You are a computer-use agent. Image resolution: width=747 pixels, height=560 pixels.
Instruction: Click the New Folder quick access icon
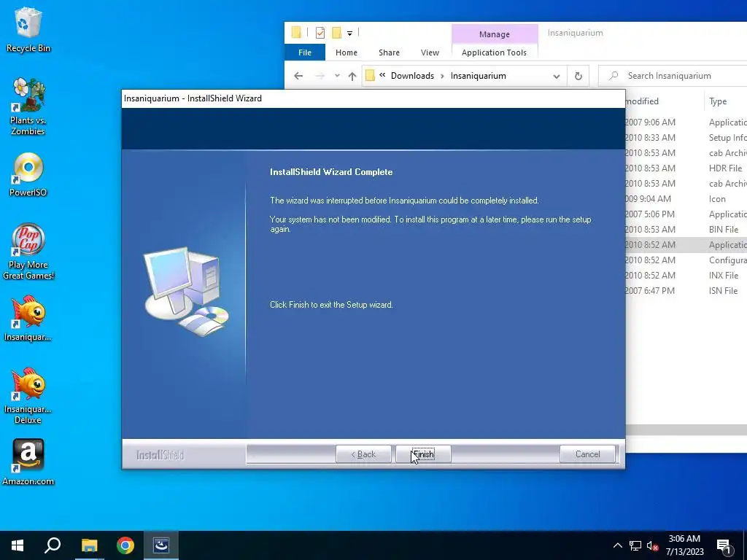pos(336,32)
